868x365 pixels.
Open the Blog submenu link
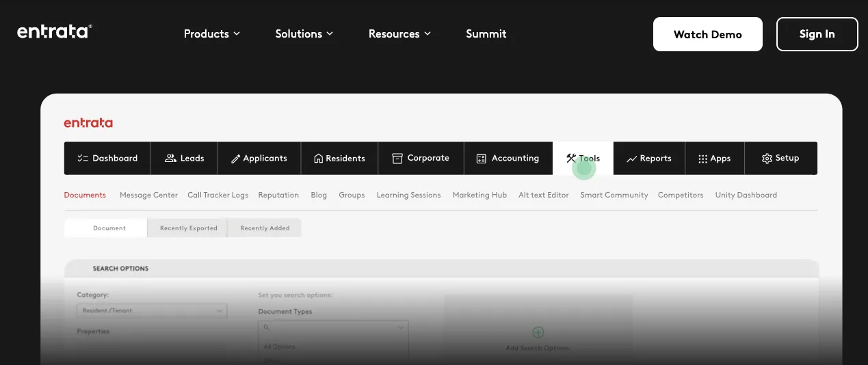pos(319,195)
